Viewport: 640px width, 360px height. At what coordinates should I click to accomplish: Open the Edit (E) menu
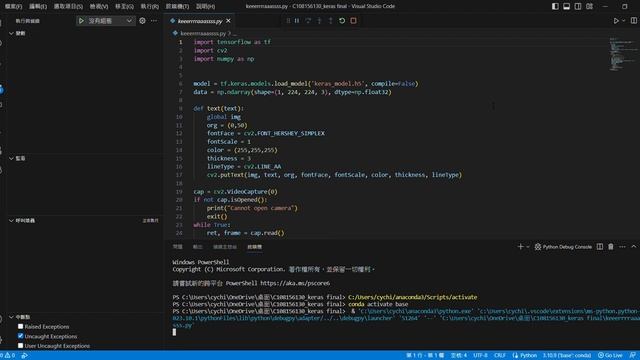[x=38, y=7]
